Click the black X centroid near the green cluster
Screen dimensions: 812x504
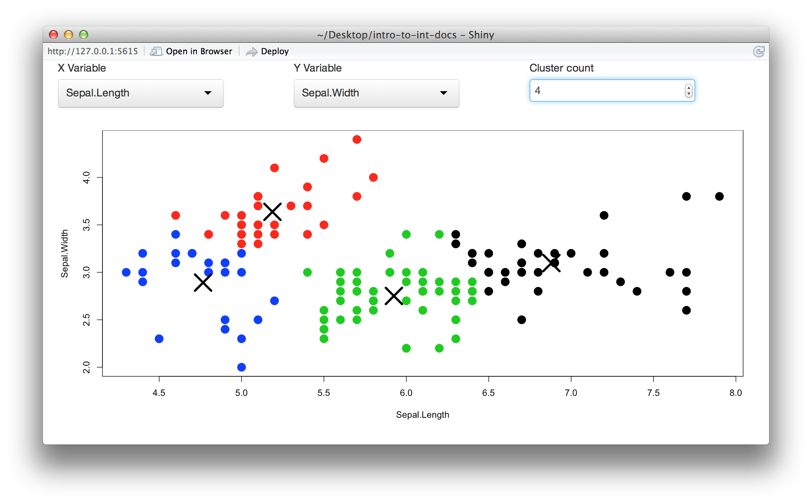pyautogui.click(x=394, y=296)
